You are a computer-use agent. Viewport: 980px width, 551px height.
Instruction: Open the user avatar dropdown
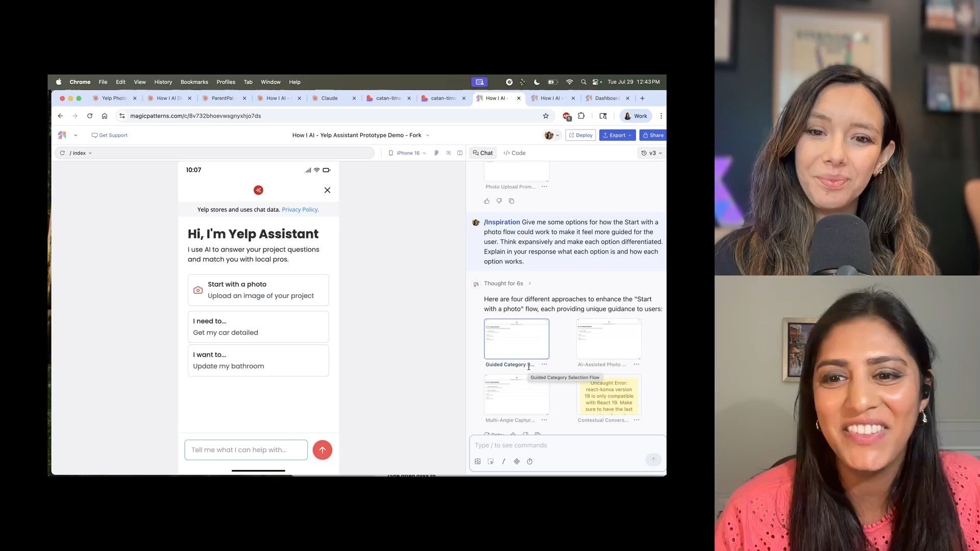(x=552, y=135)
